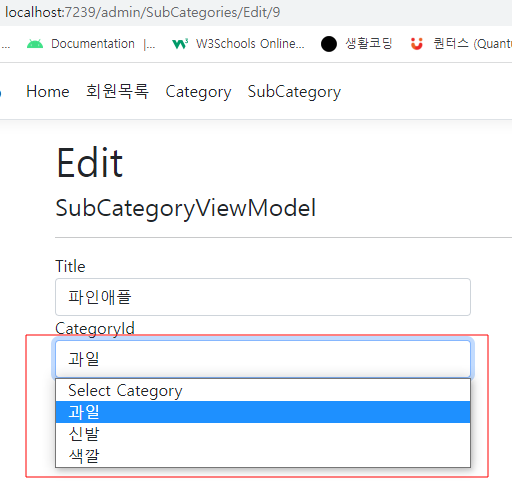Click the browser address bar URL
The width and height of the screenshot is (512, 503).
tap(142, 12)
